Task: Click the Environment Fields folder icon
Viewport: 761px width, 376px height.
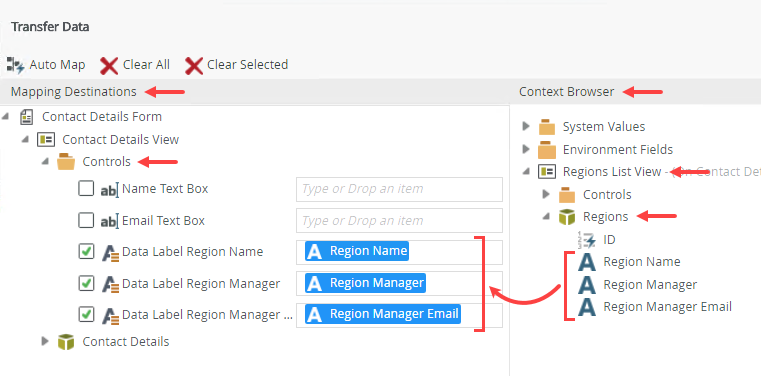Action: click(547, 149)
